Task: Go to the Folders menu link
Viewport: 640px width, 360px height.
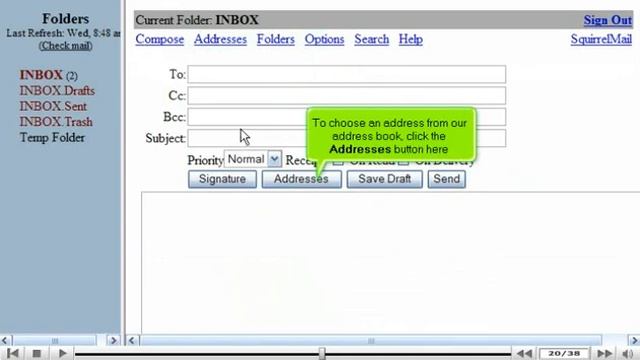Action: point(276,39)
